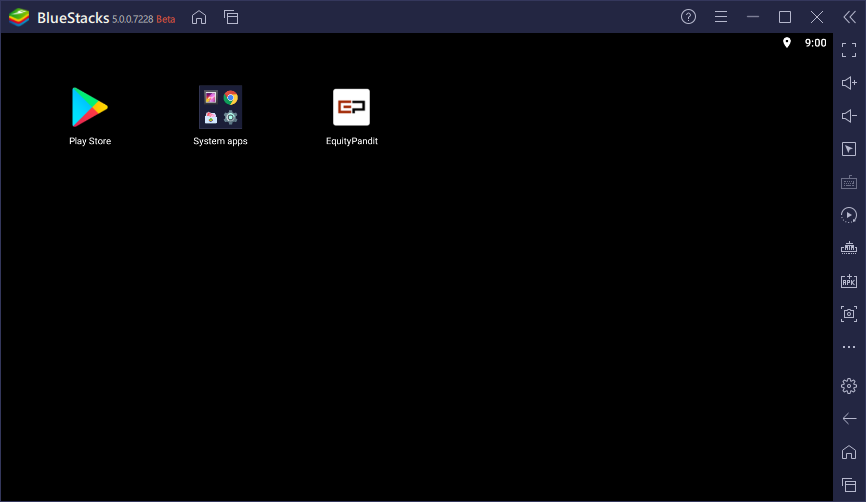The image size is (866, 502).
Task: Go to Android home from sidebar bottom
Action: point(849,452)
